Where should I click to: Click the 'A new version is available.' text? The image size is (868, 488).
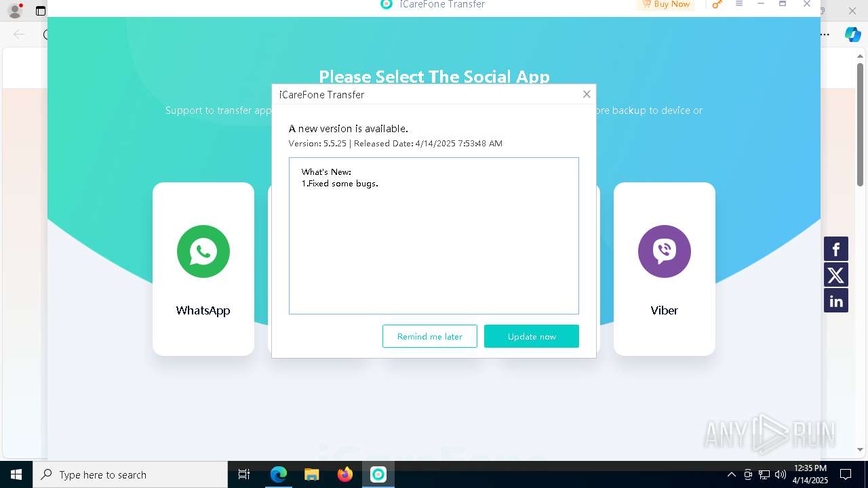pos(349,128)
